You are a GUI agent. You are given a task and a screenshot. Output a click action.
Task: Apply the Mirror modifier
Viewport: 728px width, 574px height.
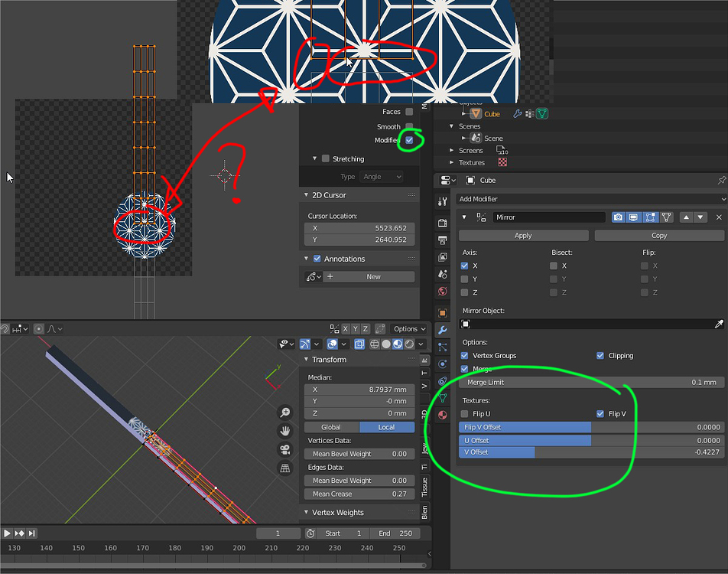click(x=523, y=236)
